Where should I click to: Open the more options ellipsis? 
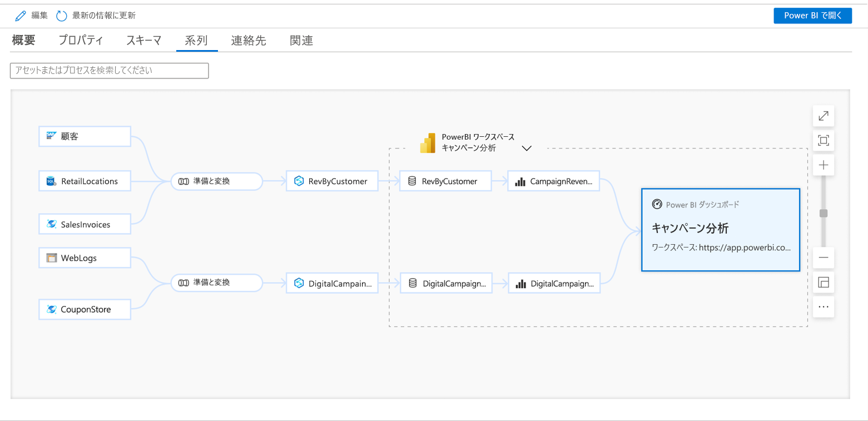tap(824, 306)
